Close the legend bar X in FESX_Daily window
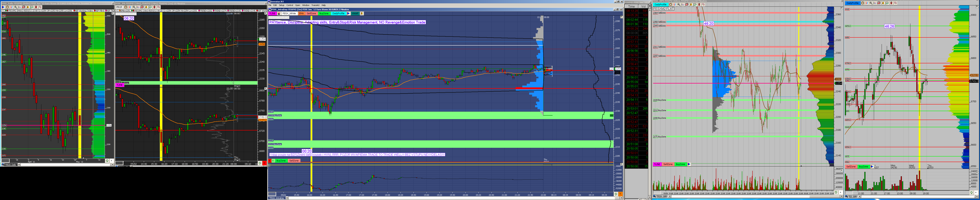 pos(3,11)
